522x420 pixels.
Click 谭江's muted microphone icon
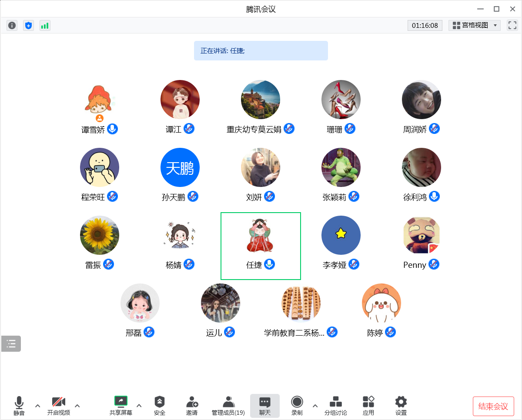pyautogui.click(x=189, y=129)
